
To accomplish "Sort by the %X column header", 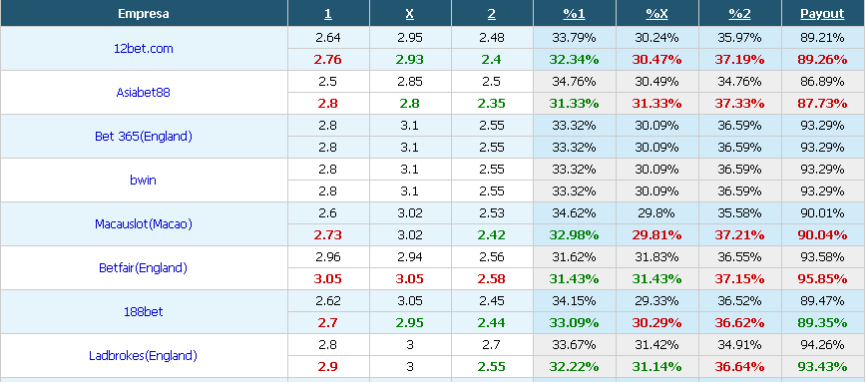I will pos(657,14).
